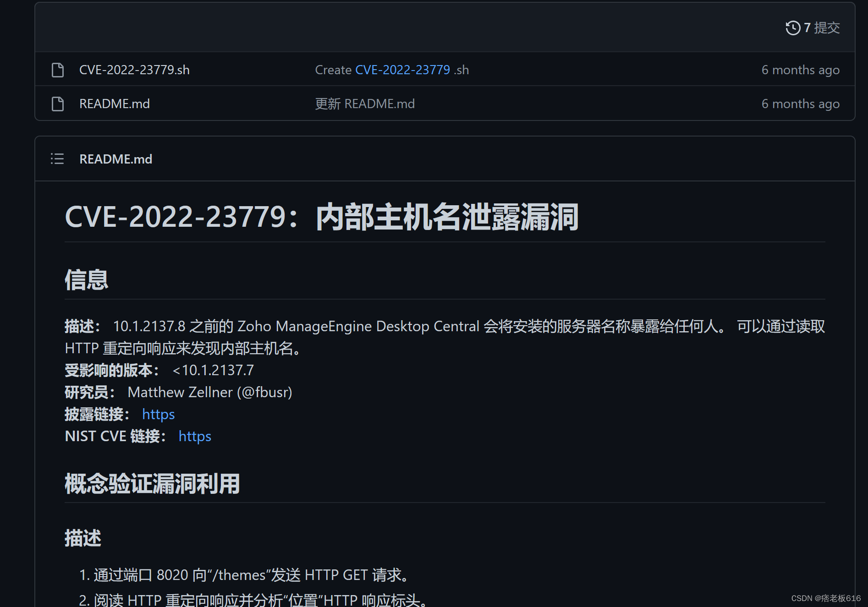Click the README.md header title in readme panel

point(115,159)
